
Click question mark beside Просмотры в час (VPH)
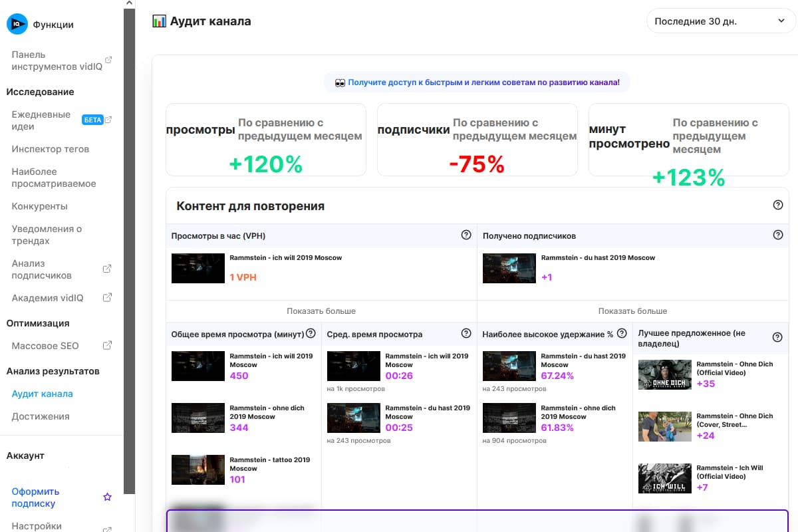(x=466, y=234)
